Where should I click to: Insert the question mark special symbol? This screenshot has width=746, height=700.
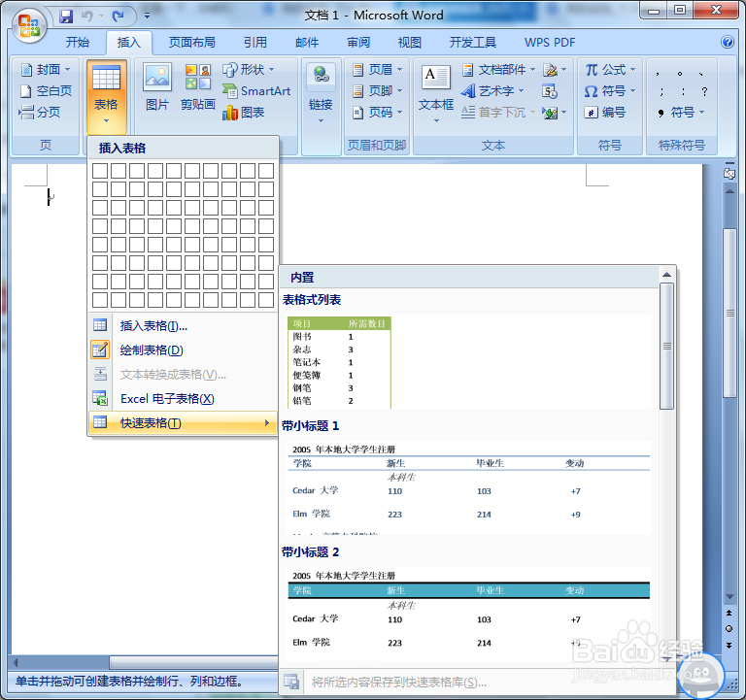[x=704, y=91]
